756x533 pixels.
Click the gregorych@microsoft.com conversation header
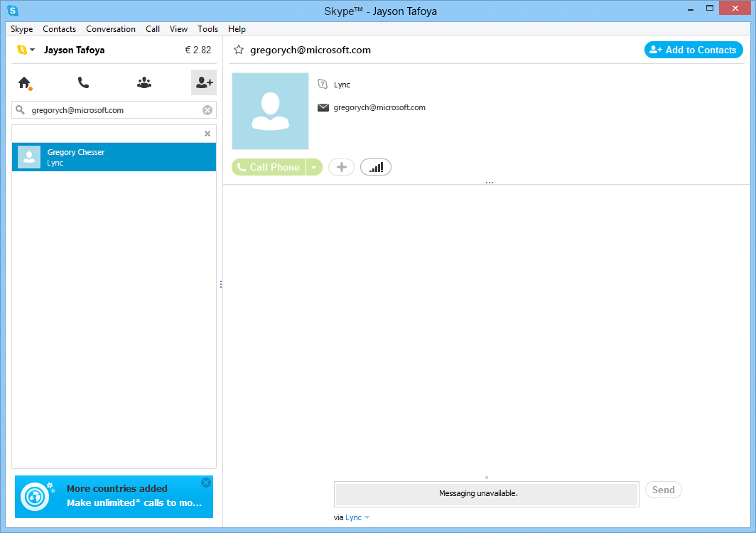(x=310, y=50)
